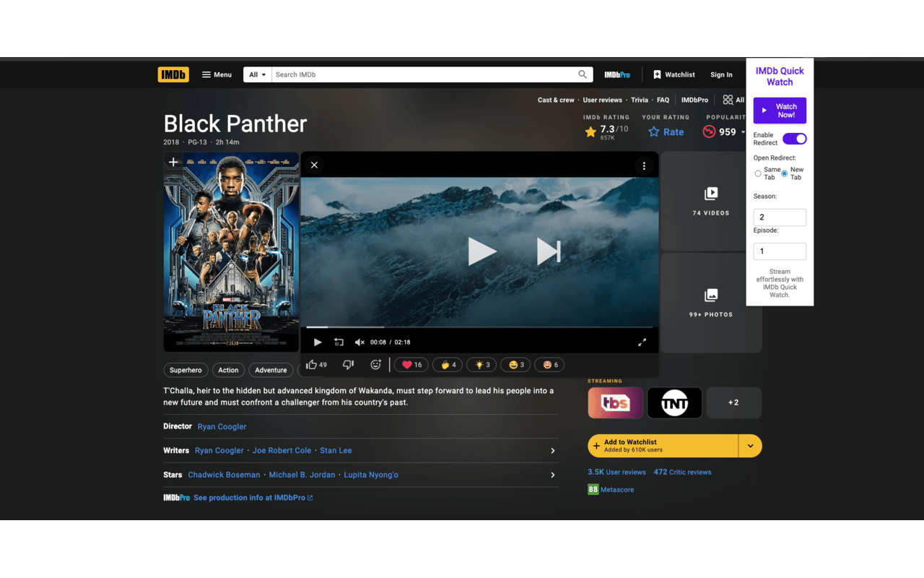
Task: Open director Ryan Coogler link
Action: click(x=222, y=426)
